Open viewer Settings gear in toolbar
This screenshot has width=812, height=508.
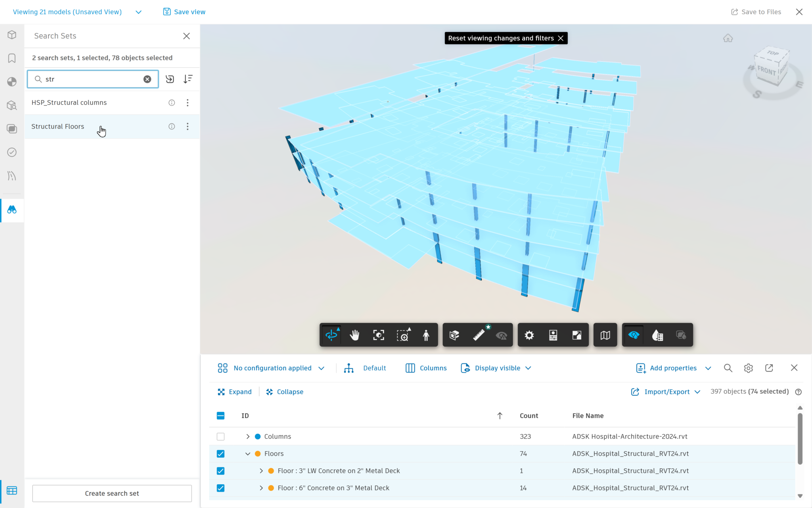(x=529, y=335)
